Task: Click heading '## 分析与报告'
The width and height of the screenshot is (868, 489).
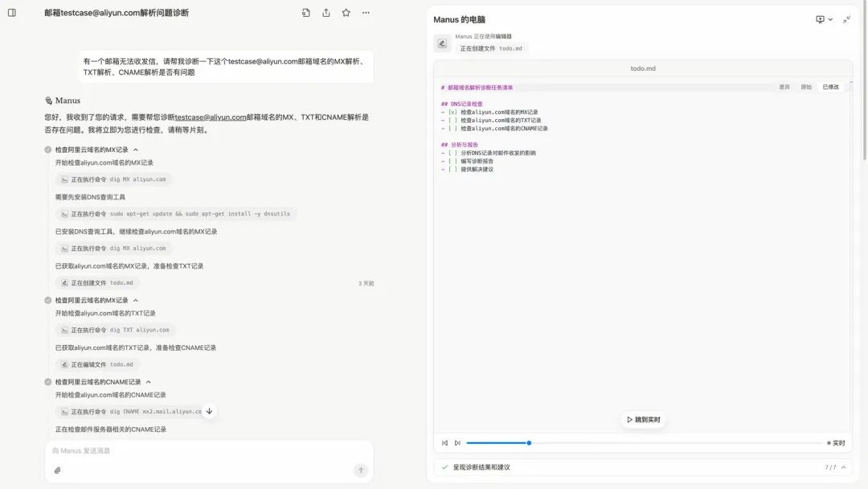Action: [x=460, y=145]
